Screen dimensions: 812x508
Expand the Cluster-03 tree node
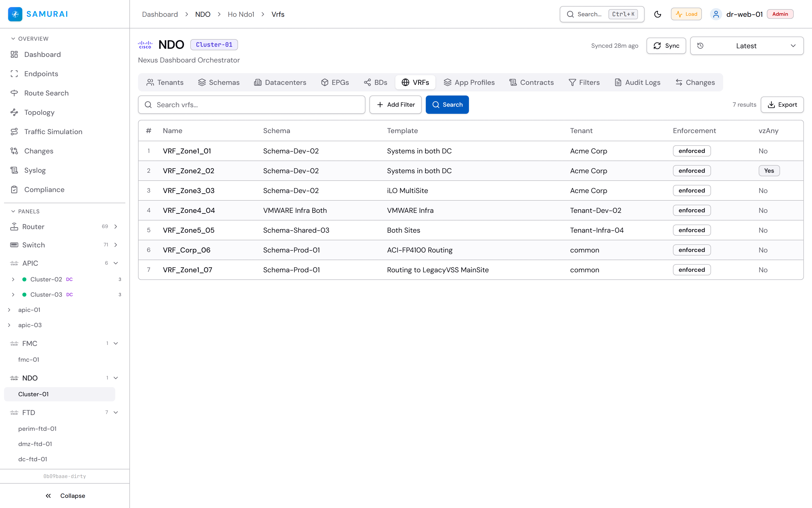pos(13,295)
